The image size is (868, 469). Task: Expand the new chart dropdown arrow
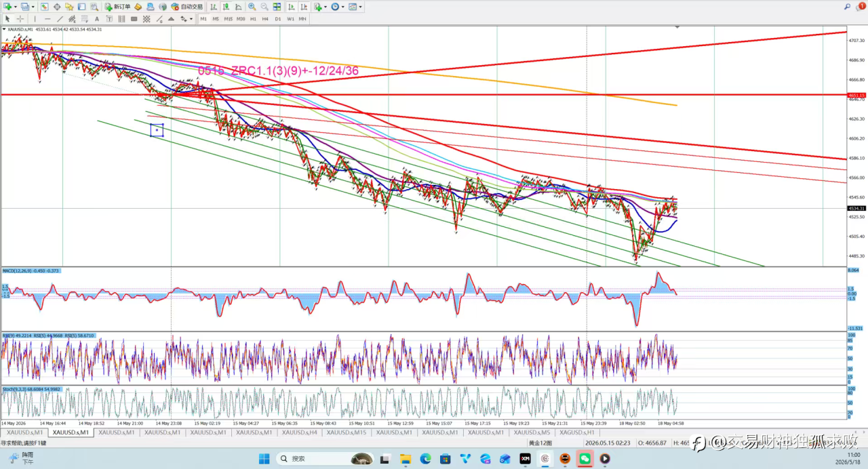(16, 7)
